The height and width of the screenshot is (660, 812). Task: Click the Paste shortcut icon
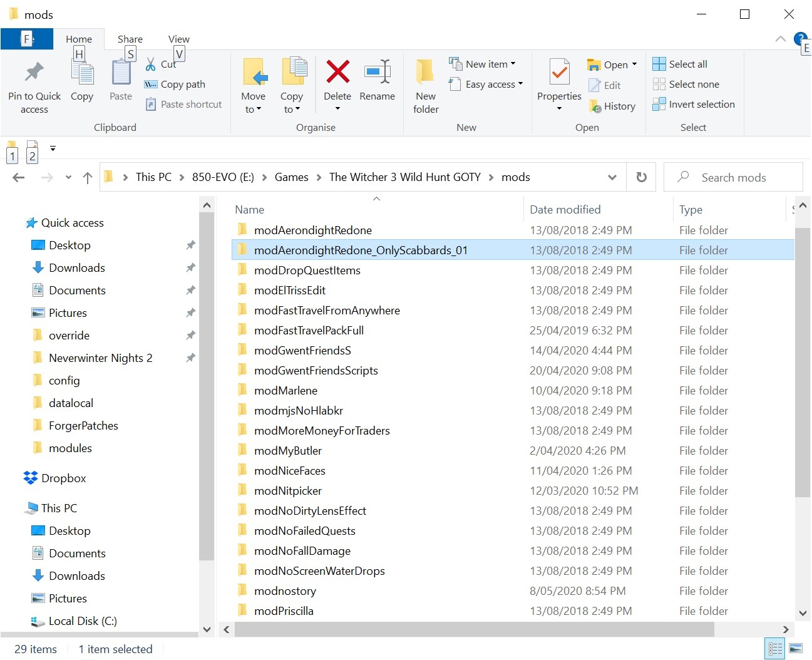[x=150, y=104]
